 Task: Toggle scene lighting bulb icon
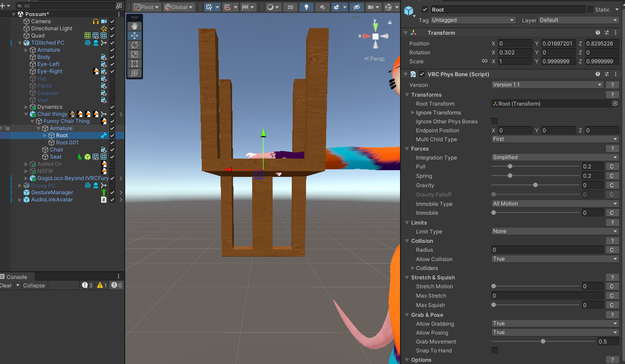click(x=306, y=7)
